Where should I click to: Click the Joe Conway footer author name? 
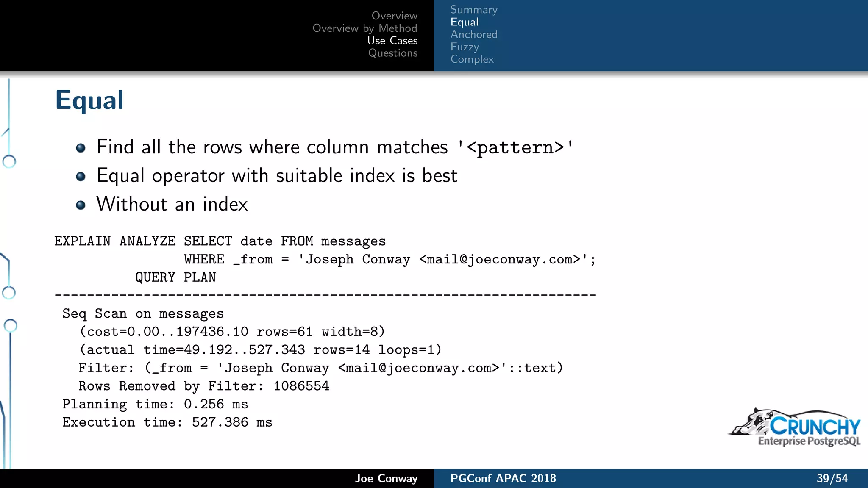[x=386, y=479]
